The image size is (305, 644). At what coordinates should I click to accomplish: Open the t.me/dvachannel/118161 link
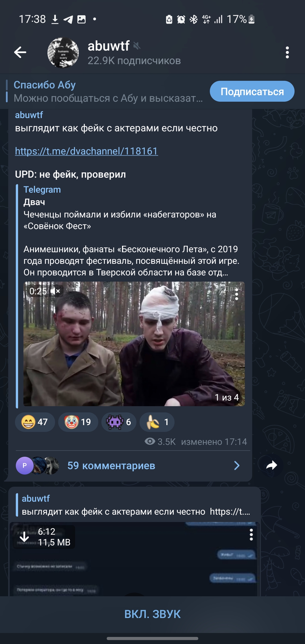pos(86,151)
